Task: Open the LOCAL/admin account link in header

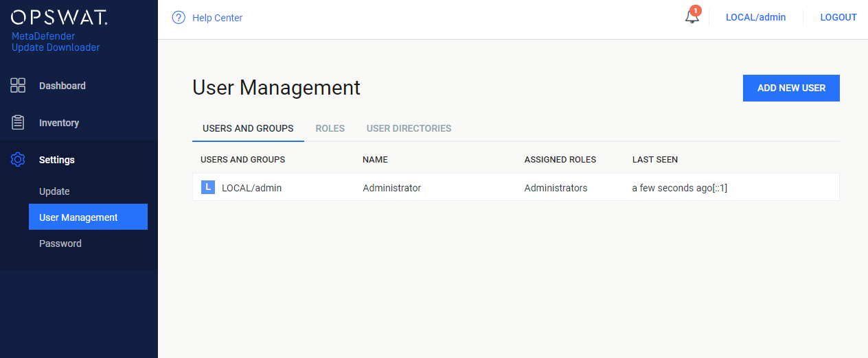Action: (x=755, y=18)
